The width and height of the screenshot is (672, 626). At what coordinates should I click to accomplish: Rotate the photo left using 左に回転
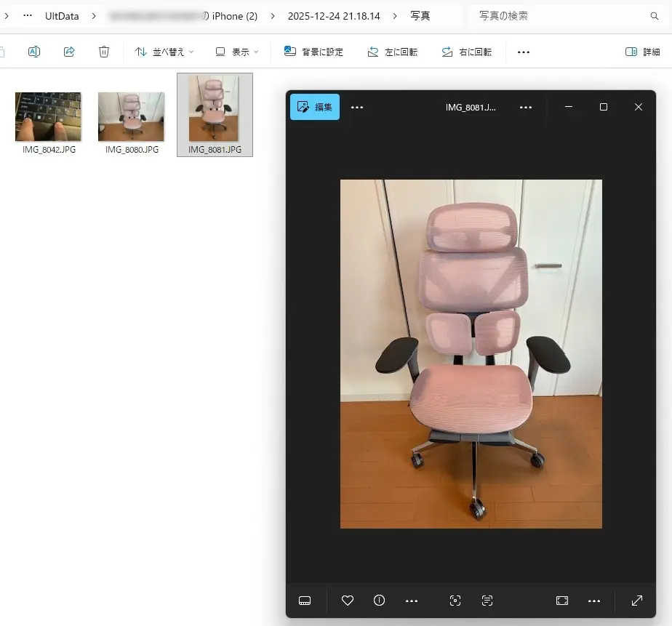click(393, 52)
